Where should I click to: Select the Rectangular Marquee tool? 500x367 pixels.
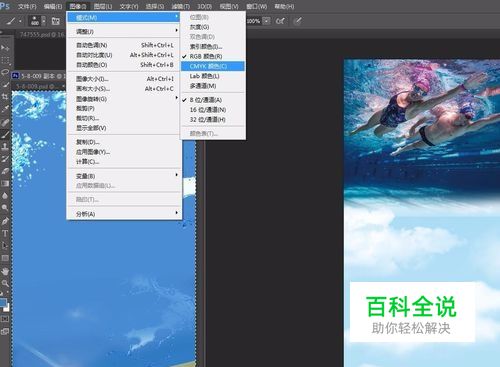(x=5, y=60)
